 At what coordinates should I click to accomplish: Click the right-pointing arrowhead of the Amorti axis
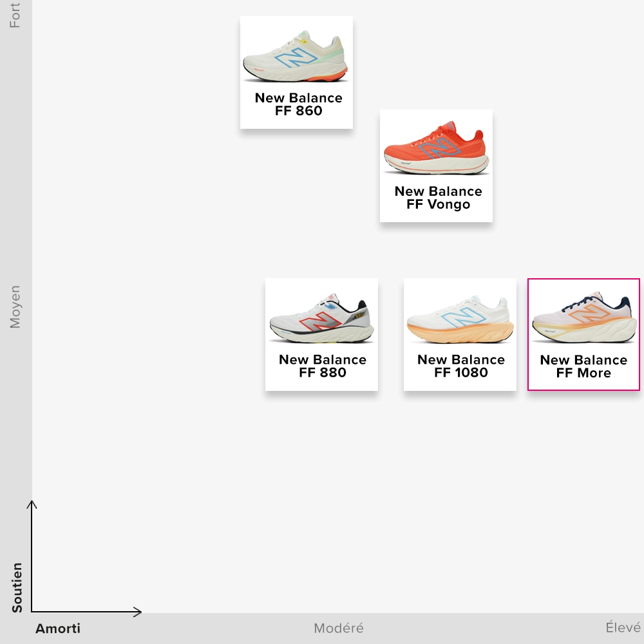point(138,612)
